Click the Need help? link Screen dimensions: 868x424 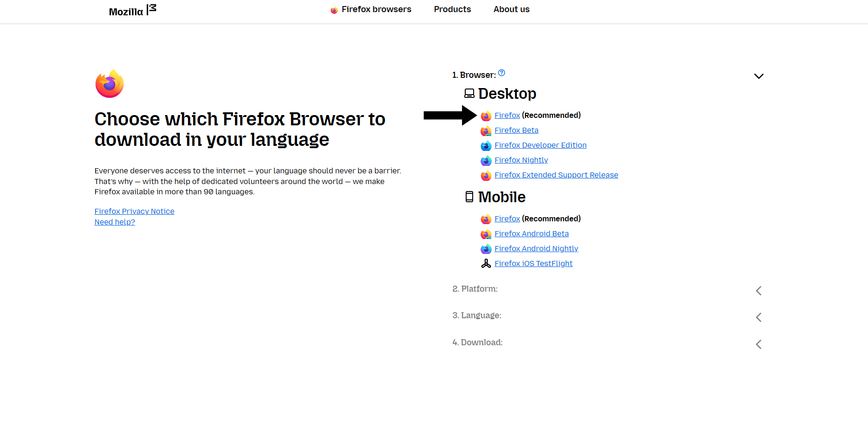point(115,222)
